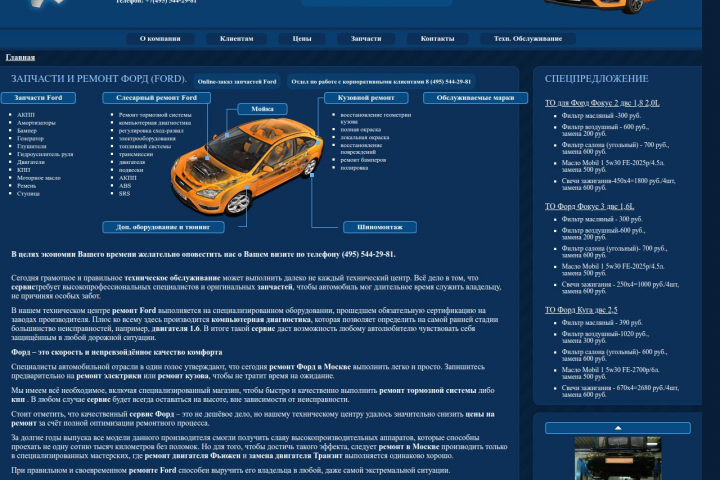This screenshot has width=720, height=480.
Task: Click the ЗАПЧАСТИ И РЕМОНТ ФОРД heading
Action: point(99,79)
